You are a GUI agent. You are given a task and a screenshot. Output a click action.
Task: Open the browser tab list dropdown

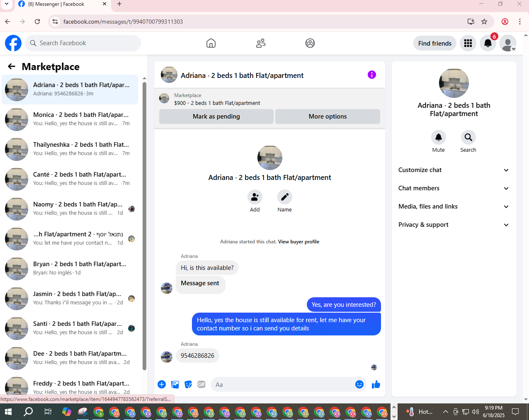(7, 4)
